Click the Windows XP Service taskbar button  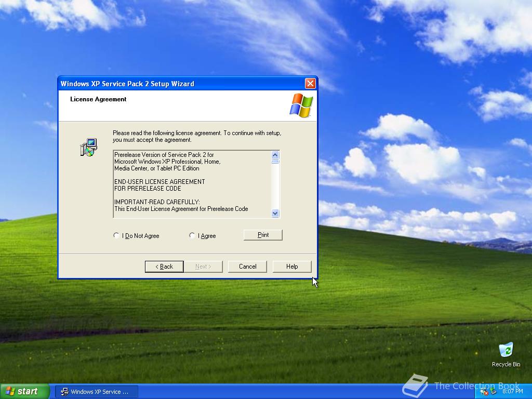tap(96, 392)
